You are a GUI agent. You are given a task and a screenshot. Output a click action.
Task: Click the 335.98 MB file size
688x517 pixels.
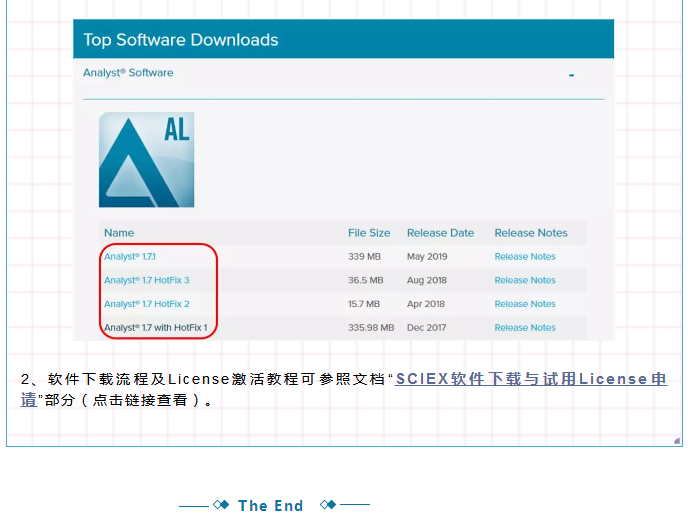(x=371, y=328)
